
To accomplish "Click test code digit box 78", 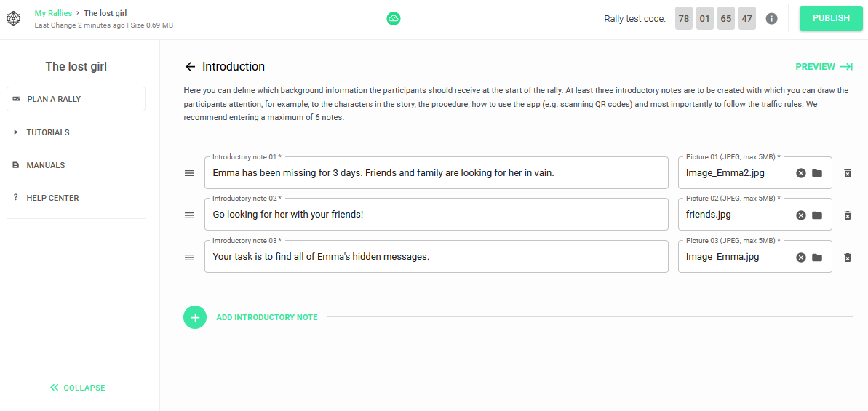I will pos(684,19).
